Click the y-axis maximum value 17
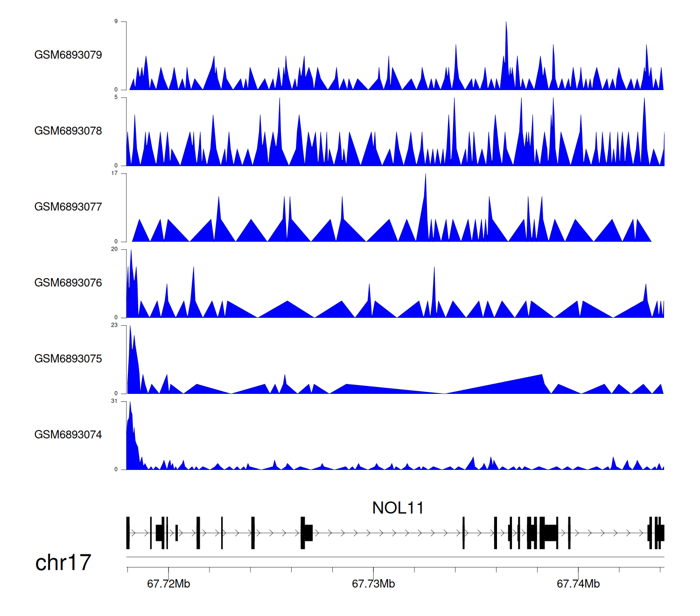700x616 pixels. [x=114, y=174]
